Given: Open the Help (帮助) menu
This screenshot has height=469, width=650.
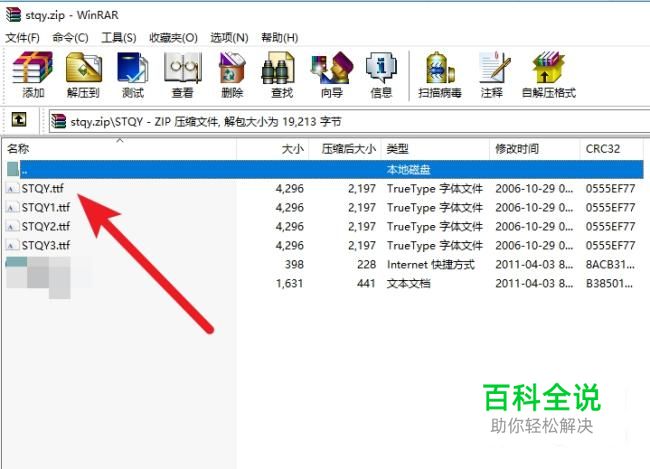Looking at the screenshot, I should click(x=280, y=38).
